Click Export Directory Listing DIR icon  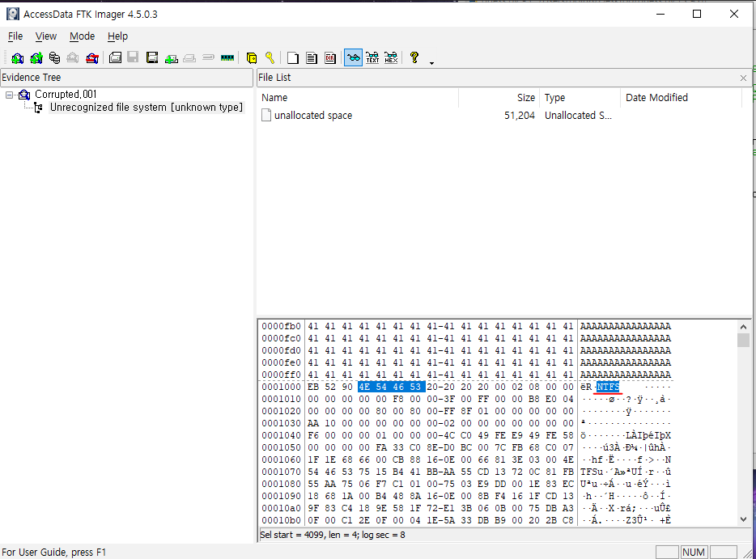click(x=330, y=57)
